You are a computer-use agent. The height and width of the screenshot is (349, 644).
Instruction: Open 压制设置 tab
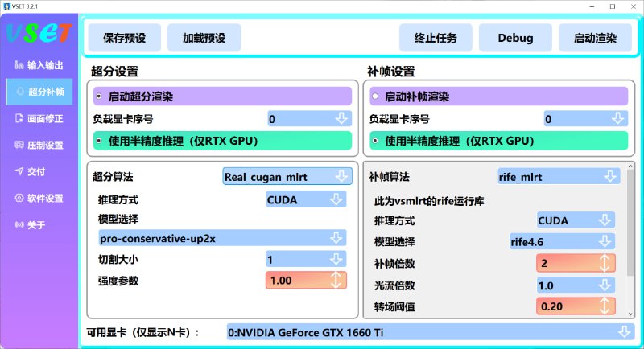pyautogui.click(x=39, y=145)
